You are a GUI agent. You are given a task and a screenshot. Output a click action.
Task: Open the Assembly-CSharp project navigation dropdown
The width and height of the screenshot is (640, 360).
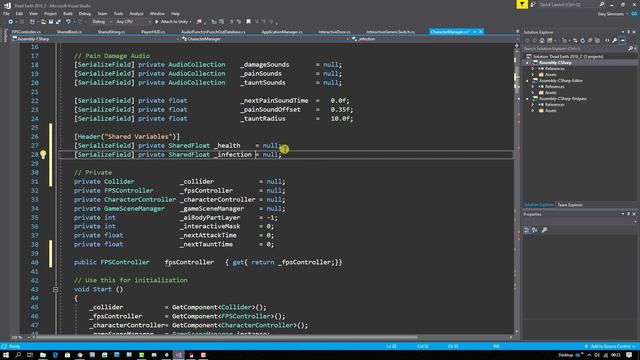pos(96,39)
